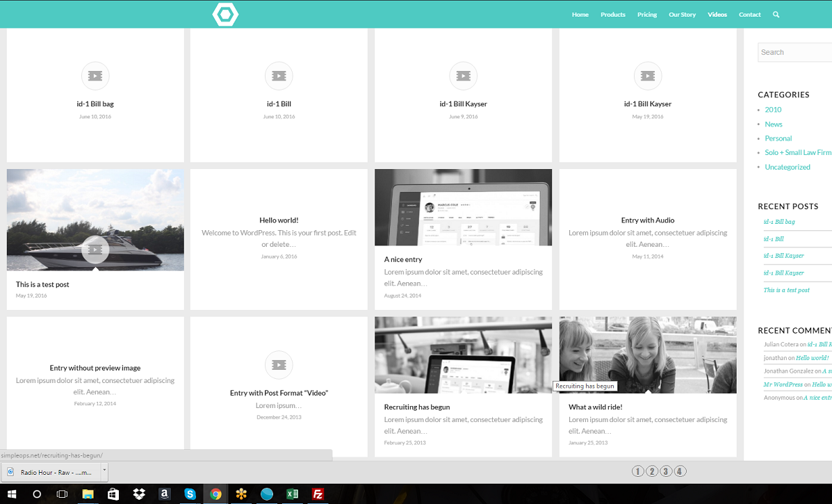This screenshot has width=832, height=504.
Task: Go to page 2 of the posts
Action: coord(651,471)
